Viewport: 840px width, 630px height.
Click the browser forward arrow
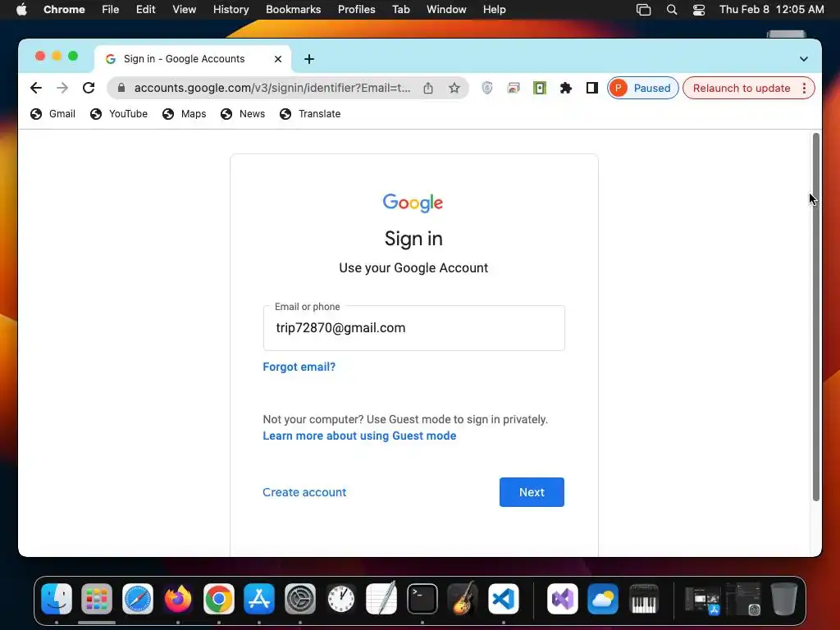click(x=62, y=88)
